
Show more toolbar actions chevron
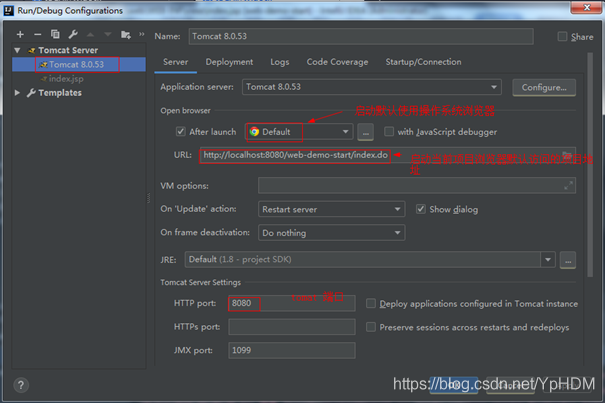click(142, 34)
